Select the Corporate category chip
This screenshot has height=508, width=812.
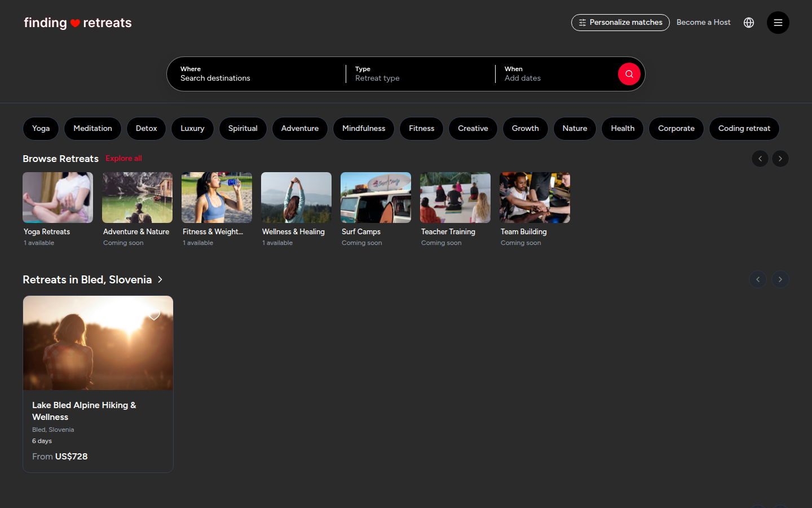[676, 129]
